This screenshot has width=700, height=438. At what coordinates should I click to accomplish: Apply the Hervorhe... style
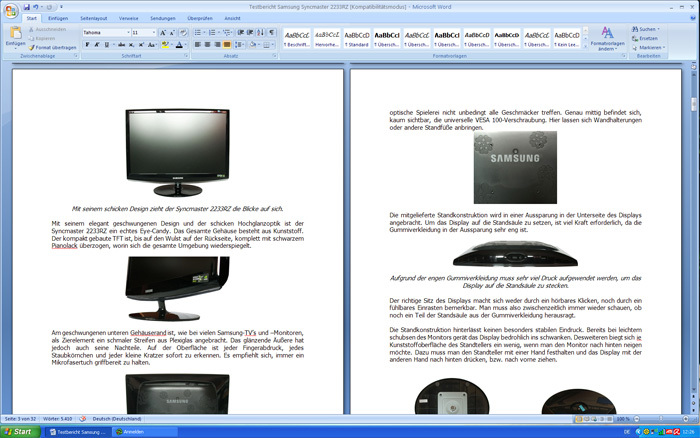(327, 38)
